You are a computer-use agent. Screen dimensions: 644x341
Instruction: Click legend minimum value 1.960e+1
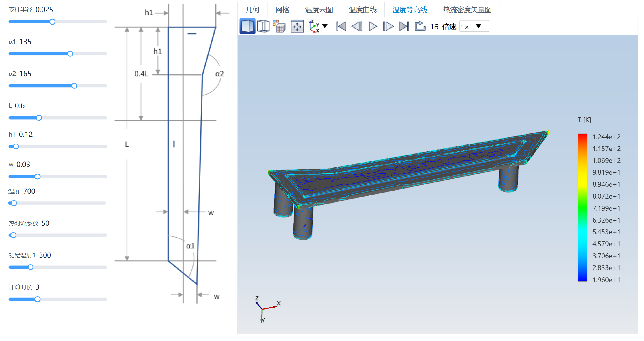606,280
